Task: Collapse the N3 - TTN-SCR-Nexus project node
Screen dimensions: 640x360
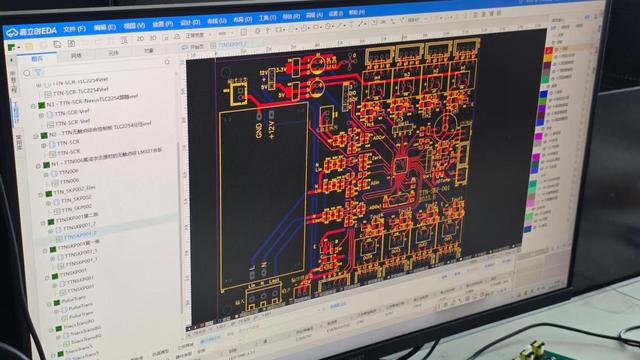Action: click(33, 106)
